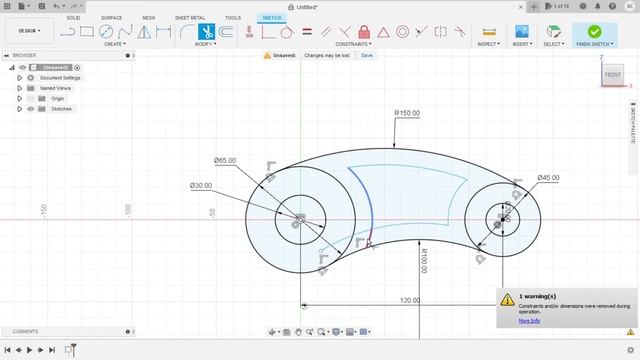Switch to the SURFACE tab

111,18
